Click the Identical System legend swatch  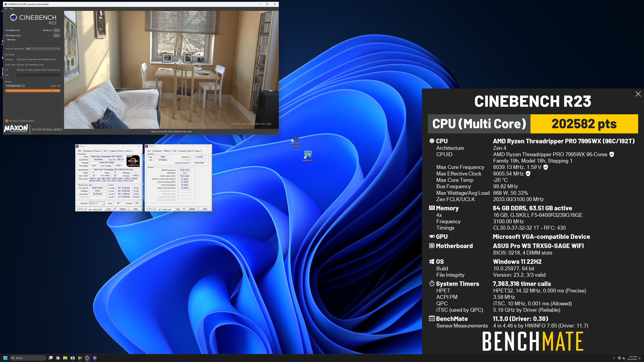coord(19,121)
